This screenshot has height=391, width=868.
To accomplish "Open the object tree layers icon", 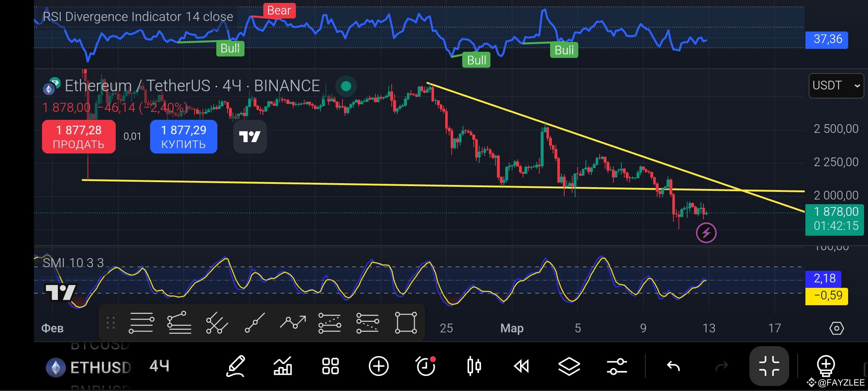I will pyautogui.click(x=569, y=367).
